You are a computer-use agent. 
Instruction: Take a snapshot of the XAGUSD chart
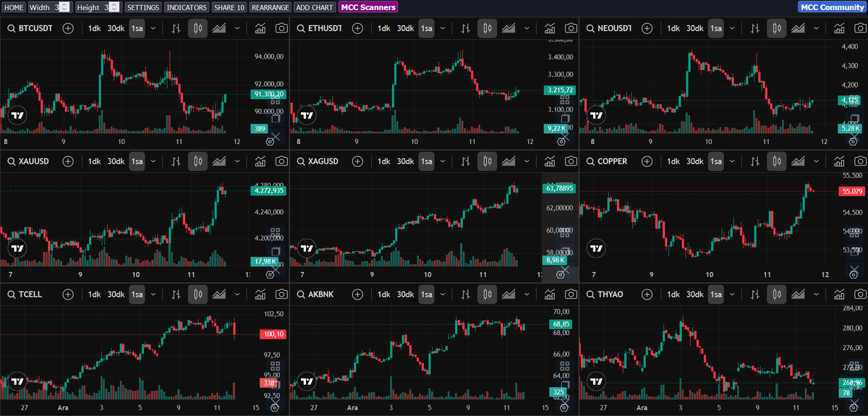[570, 161]
